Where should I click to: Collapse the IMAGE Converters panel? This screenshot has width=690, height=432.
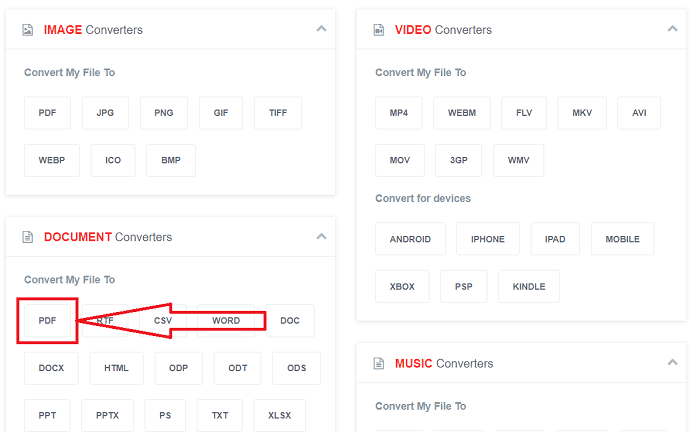(322, 29)
